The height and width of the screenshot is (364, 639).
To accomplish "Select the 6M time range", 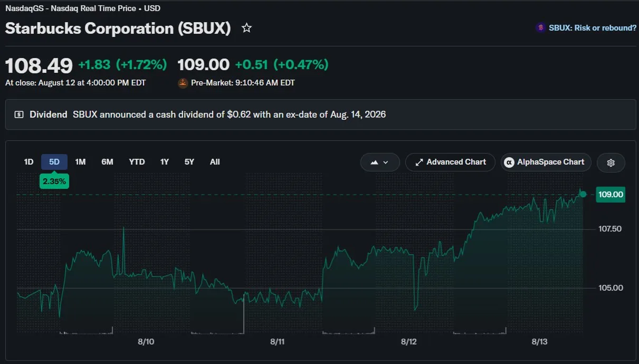I will click(107, 162).
